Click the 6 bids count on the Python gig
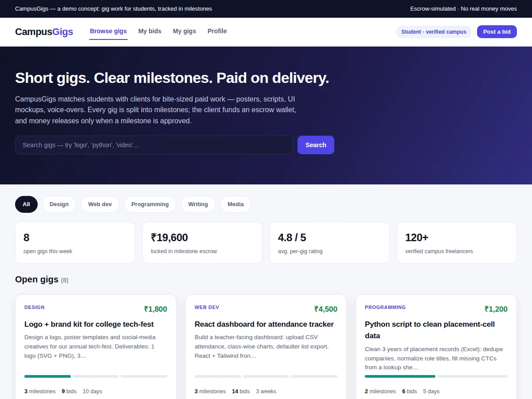 click(410, 391)
